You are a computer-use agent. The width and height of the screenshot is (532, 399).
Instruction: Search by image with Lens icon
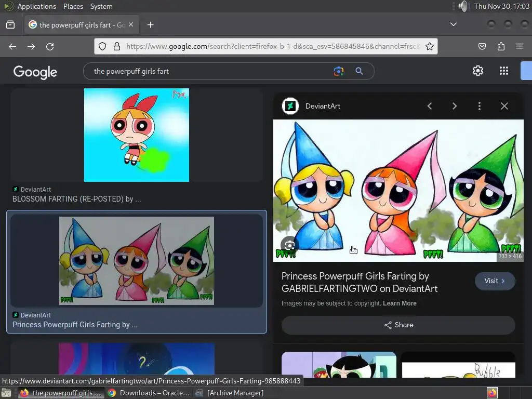pyautogui.click(x=339, y=71)
